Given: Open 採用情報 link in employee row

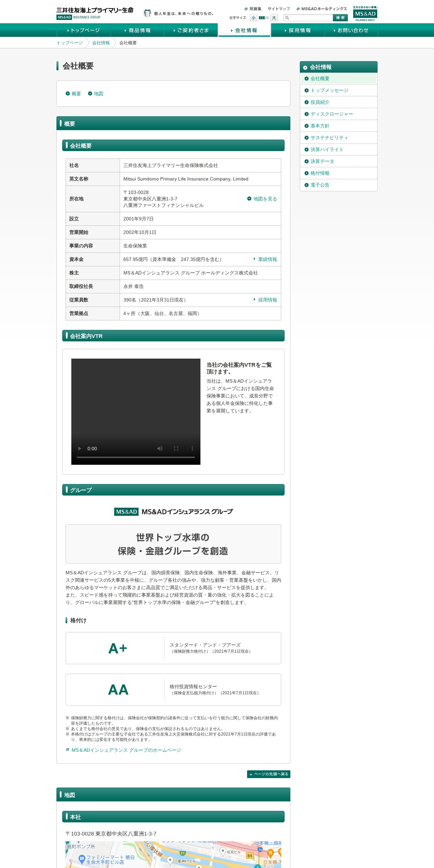Looking at the screenshot, I should (x=265, y=300).
